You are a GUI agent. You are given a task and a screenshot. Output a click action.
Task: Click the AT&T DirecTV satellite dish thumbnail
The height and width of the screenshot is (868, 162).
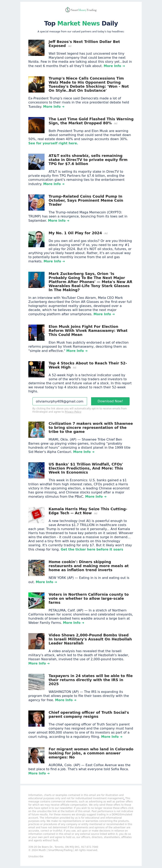click(36, 162)
